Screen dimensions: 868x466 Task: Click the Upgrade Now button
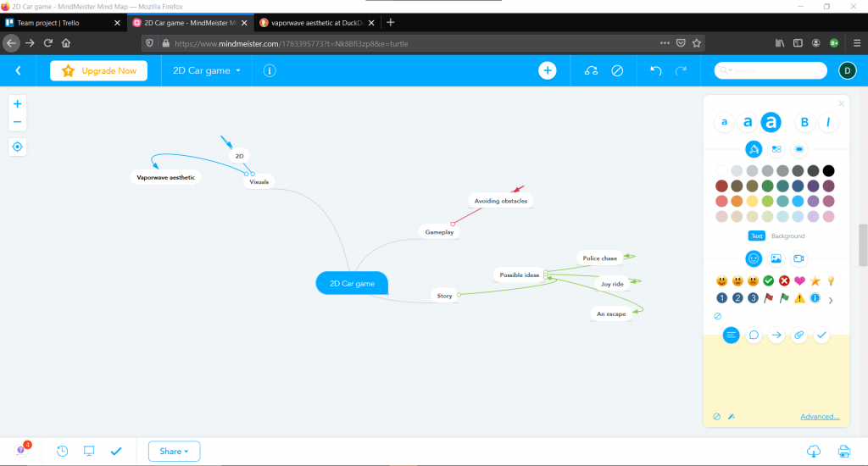coord(99,71)
